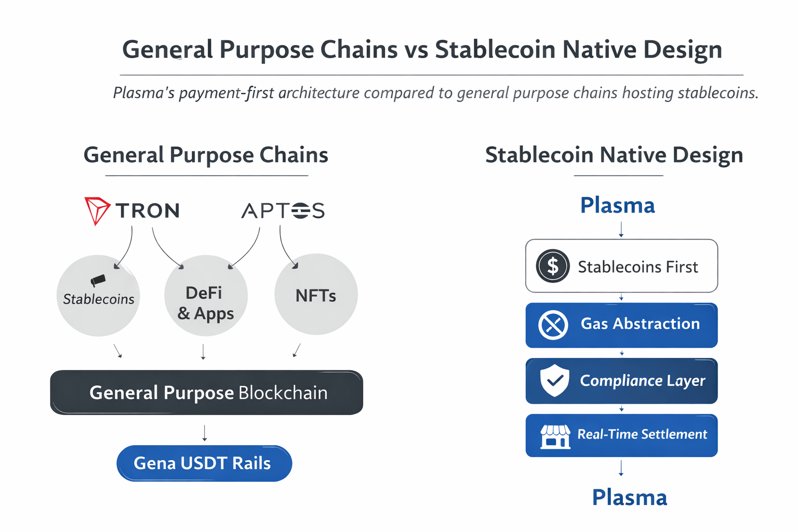Click the Real-Time Settlement blue box
Viewport: 798px width, 532px height.
pos(621,435)
